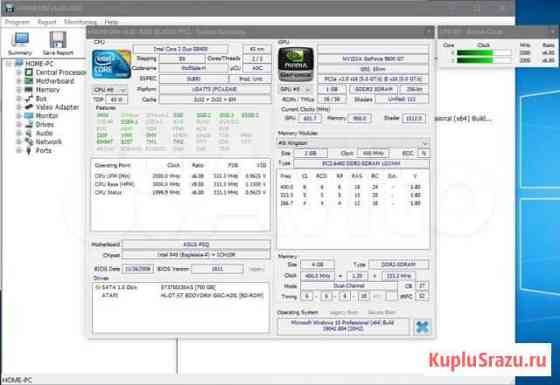
Task: Click the CPU Status operating point row
Action: pos(180,192)
